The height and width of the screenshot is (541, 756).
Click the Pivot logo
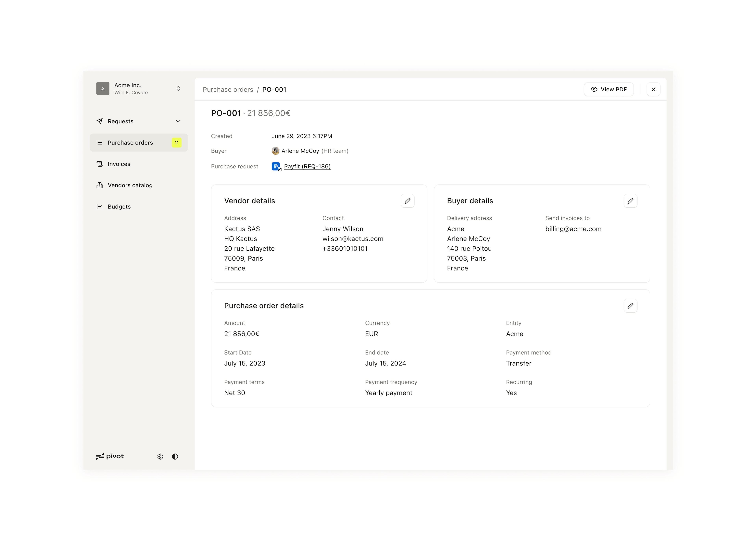click(x=110, y=456)
